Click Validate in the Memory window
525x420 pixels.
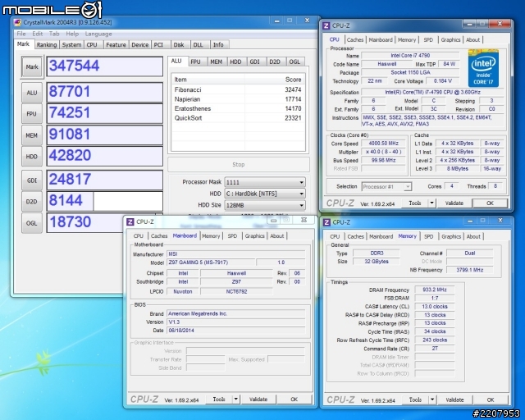pyautogui.click(x=454, y=399)
